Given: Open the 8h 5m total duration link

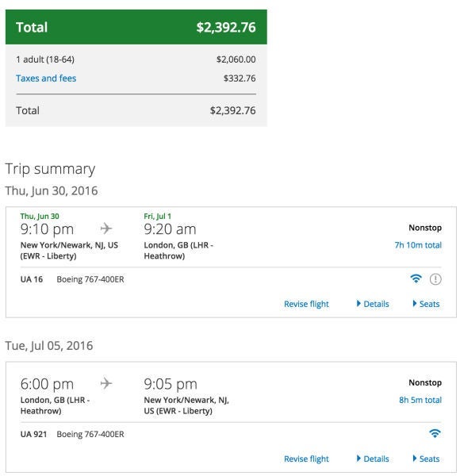Looking at the screenshot, I should [x=420, y=400].
